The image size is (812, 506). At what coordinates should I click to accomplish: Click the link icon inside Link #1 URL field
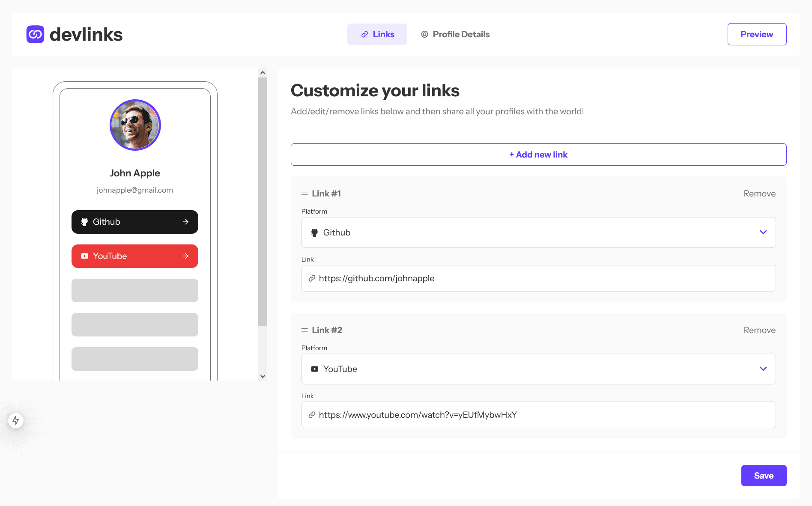(312, 278)
